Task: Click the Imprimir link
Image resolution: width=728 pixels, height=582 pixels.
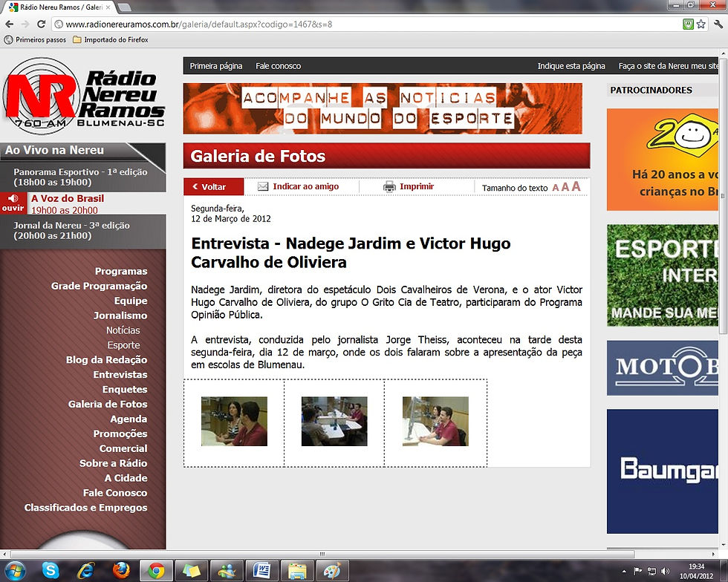Action: [x=417, y=186]
